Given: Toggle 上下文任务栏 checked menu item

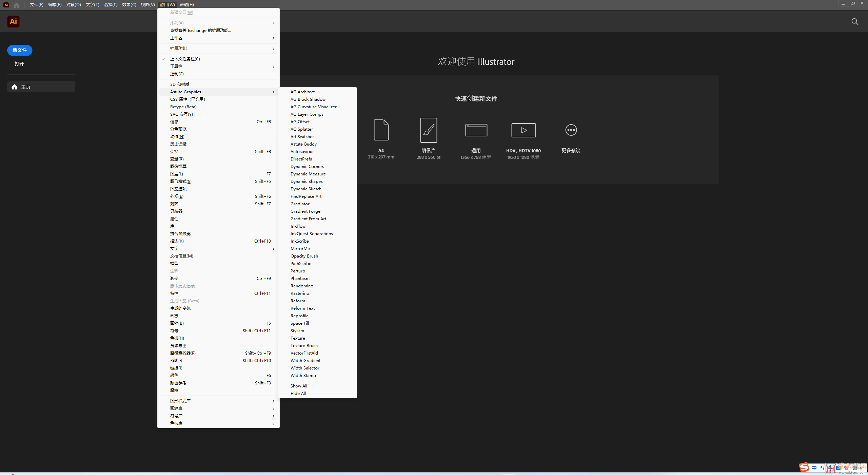Looking at the screenshot, I should [218, 59].
